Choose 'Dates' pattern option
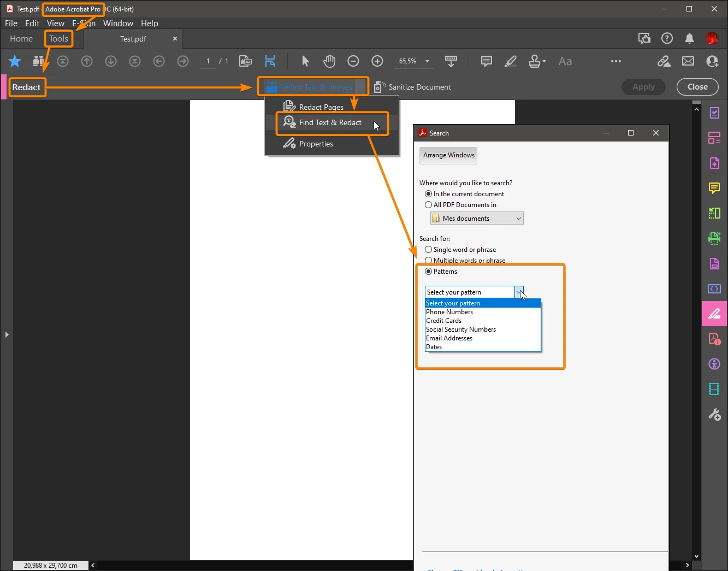Screen dimensions: 728x571 pos(483,347)
